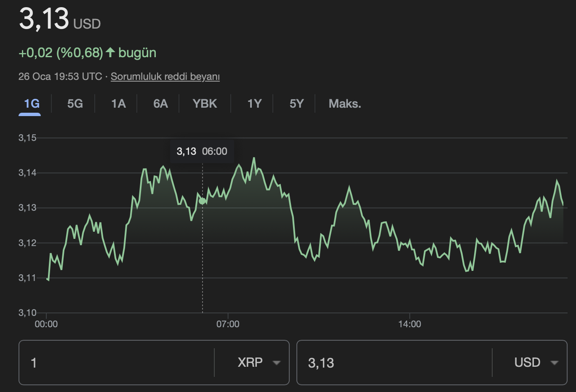Click the 3,14 y-axis label

pos(27,173)
